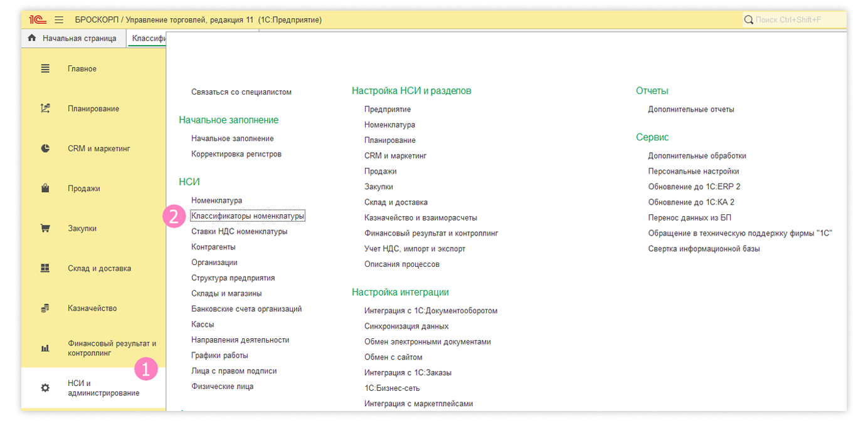868x421 pixels.
Task: Open Дополнительные обработки
Action: point(697,156)
